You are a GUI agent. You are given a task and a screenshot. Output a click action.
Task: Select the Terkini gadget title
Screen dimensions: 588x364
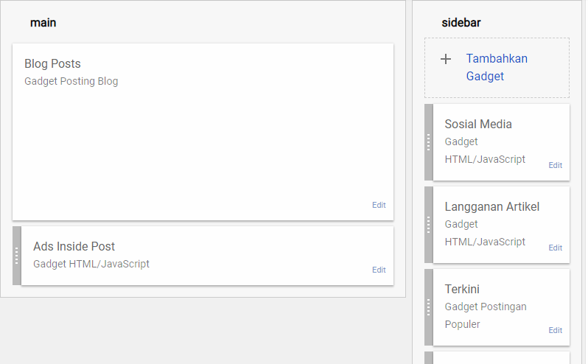point(462,290)
